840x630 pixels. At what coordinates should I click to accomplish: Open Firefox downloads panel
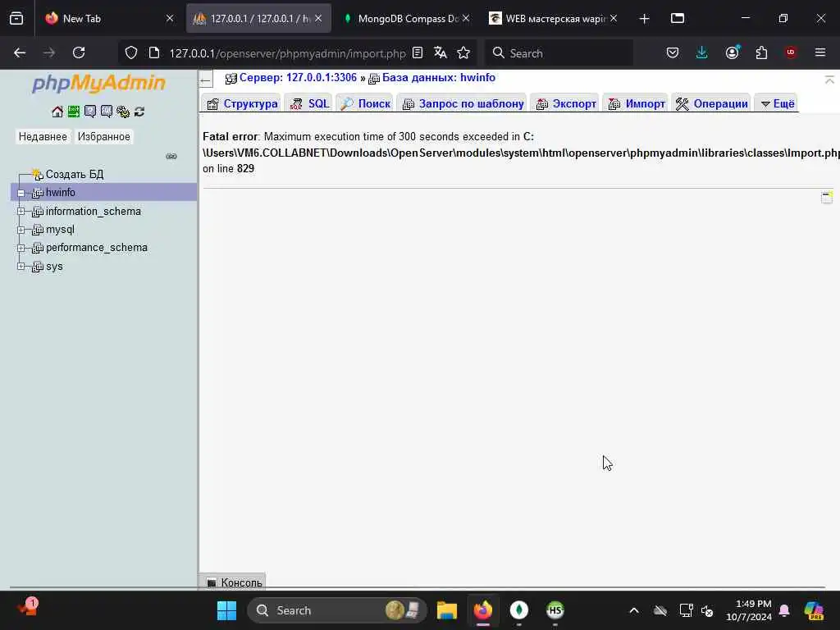[x=702, y=52]
